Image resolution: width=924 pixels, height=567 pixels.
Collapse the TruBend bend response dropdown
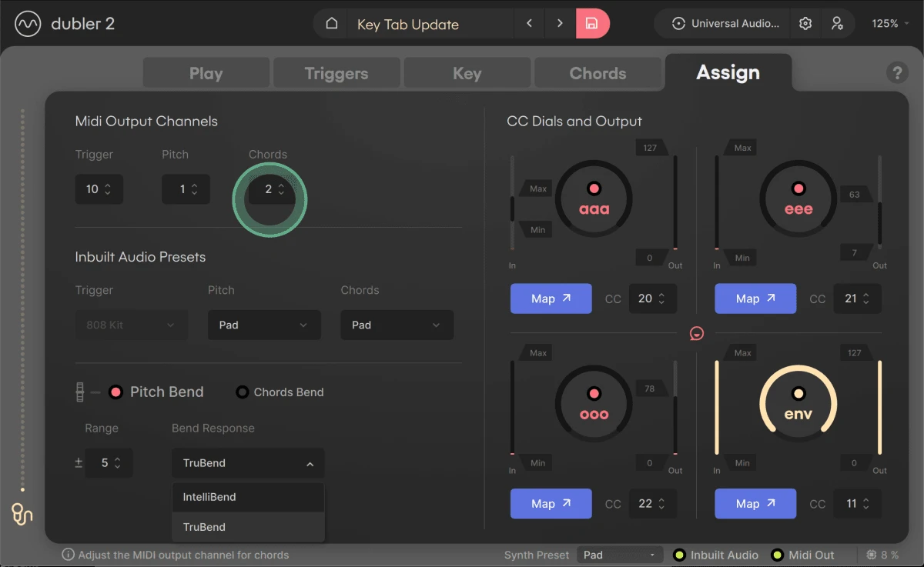(x=248, y=463)
